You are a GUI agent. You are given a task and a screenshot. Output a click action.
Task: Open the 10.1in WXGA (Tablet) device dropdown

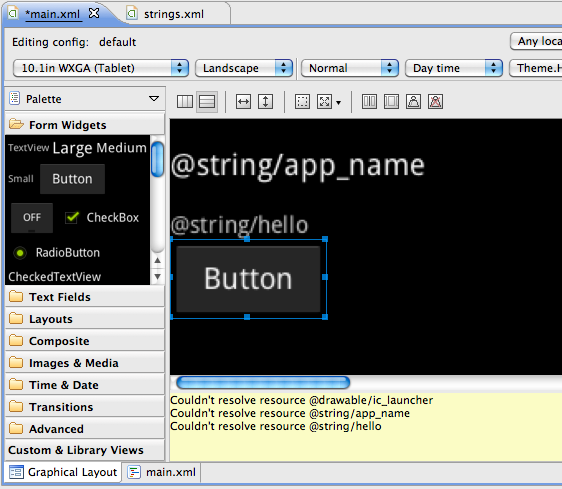tap(101, 68)
